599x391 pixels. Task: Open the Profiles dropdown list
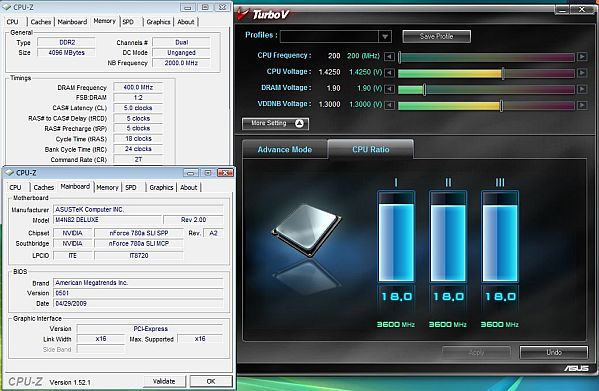(385, 37)
